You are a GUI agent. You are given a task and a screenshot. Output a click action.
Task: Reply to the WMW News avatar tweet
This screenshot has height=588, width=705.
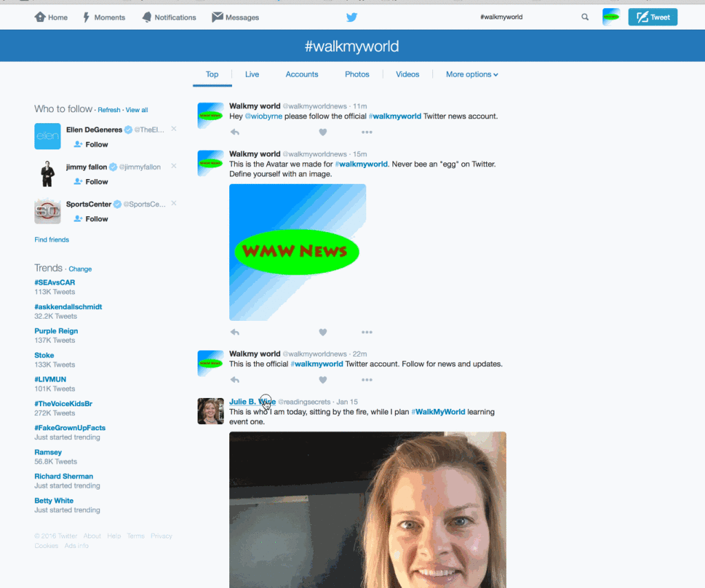pyautogui.click(x=235, y=332)
